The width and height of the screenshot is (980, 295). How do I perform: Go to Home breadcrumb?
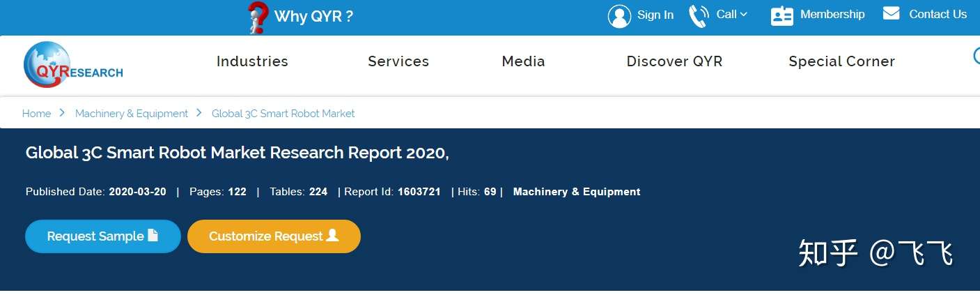(x=36, y=113)
